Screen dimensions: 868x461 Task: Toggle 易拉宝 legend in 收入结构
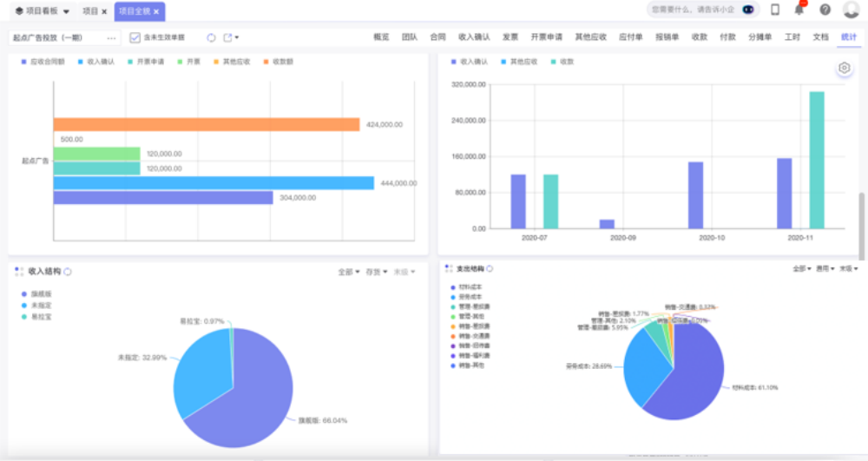click(x=36, y=317)
